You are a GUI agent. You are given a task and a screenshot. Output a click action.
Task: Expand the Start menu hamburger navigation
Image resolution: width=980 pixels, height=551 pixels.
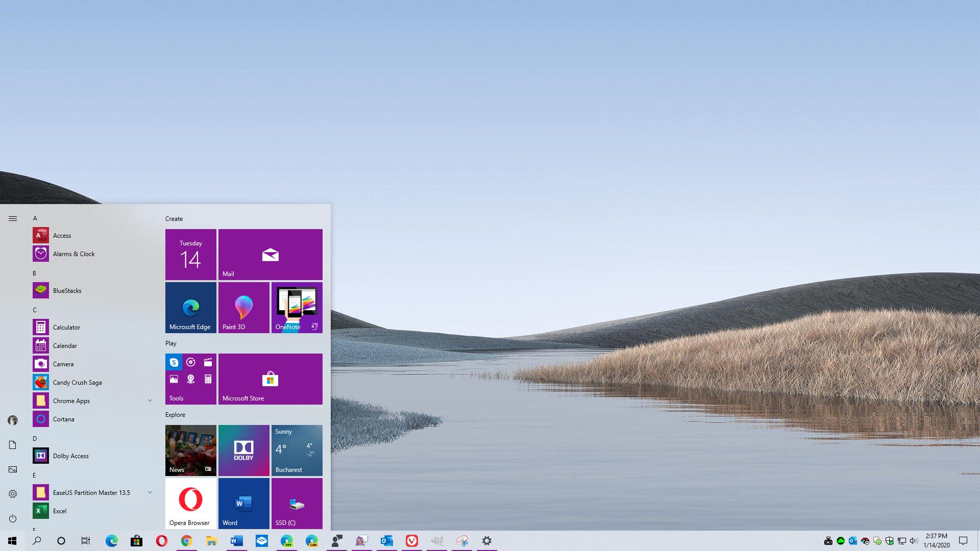coord(13,218)
